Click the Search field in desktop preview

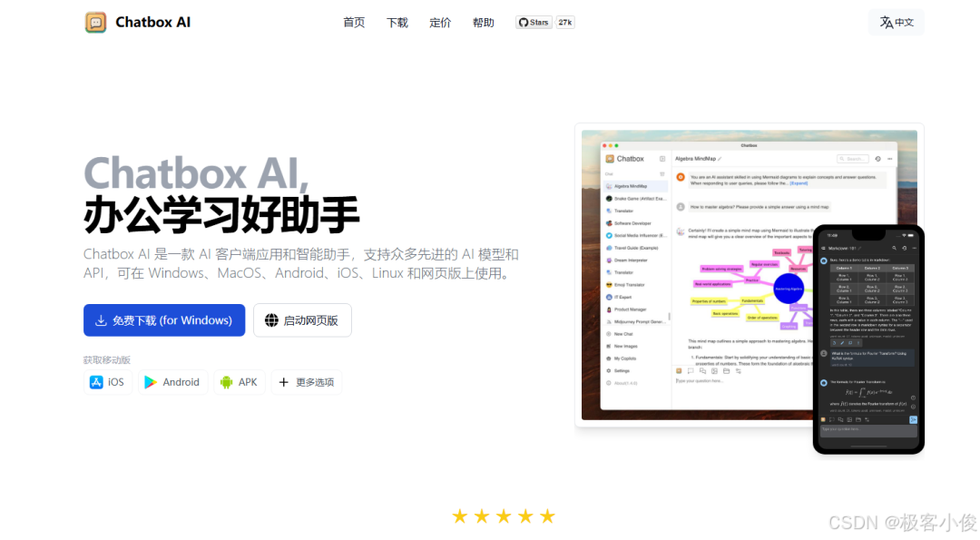(853, 159)
